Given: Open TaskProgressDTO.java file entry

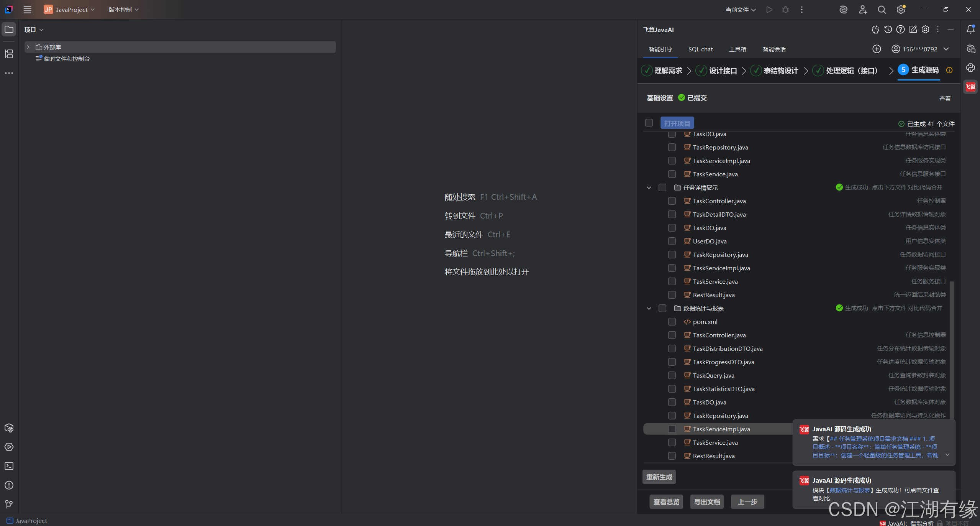Looking at the screenshot, I should (x=723, y=362).
